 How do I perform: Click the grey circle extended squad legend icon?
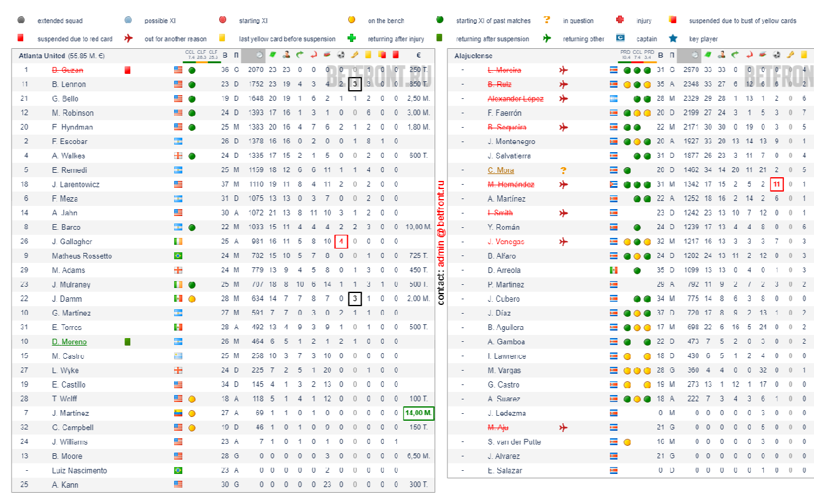pos(21,20)
